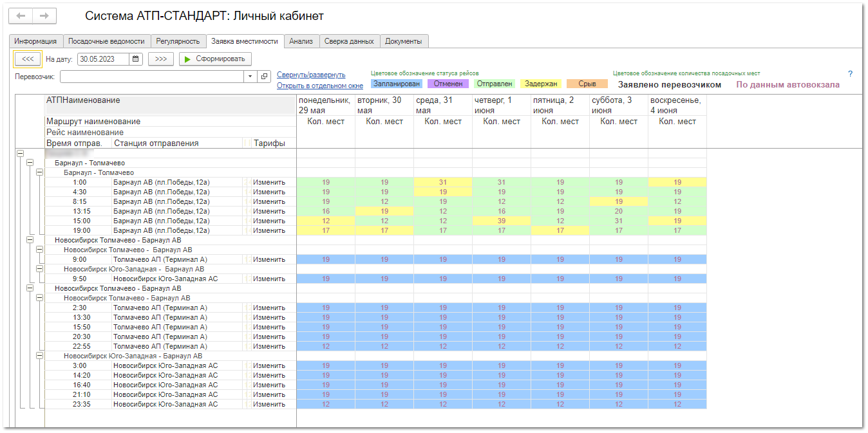This screenshot has height=433, width=868.
Task: Open the calendar date picker
Action: click(136, 59)
